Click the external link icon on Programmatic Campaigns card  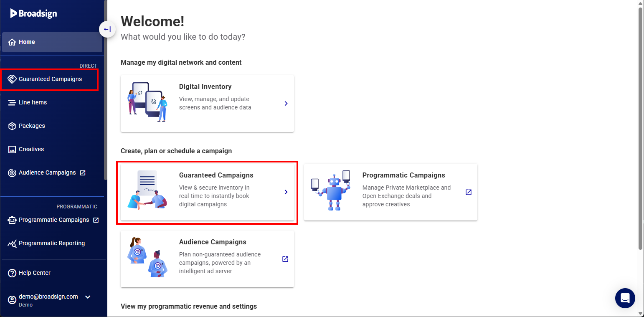[x=468, y=193]
